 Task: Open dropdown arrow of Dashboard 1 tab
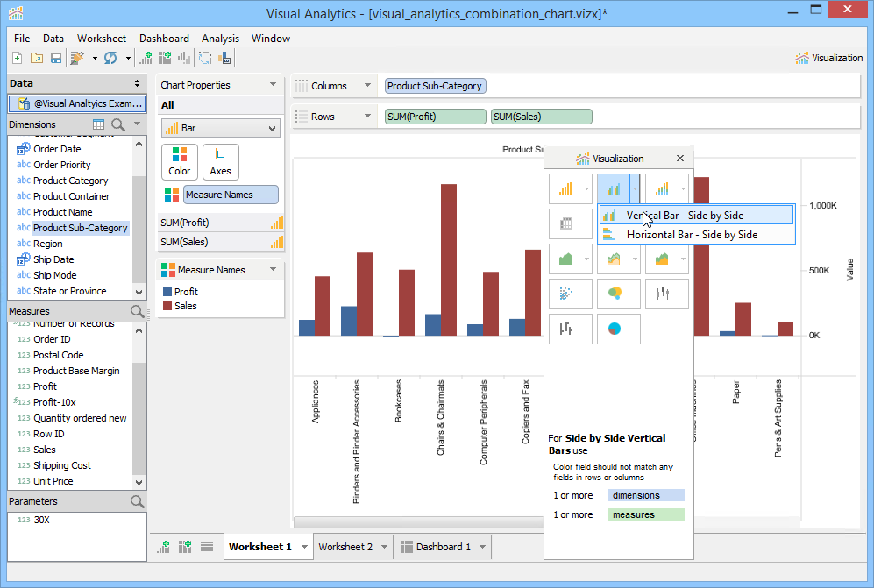point(482,547)
